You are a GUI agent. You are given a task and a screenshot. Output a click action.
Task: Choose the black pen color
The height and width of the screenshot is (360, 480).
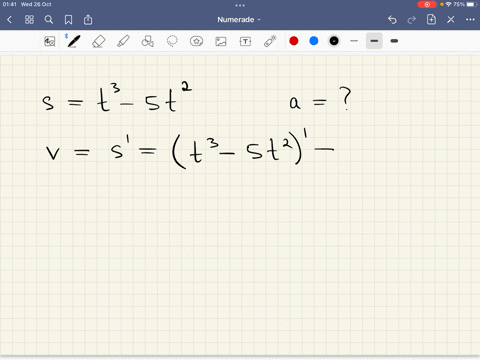[x=334, y=41]
